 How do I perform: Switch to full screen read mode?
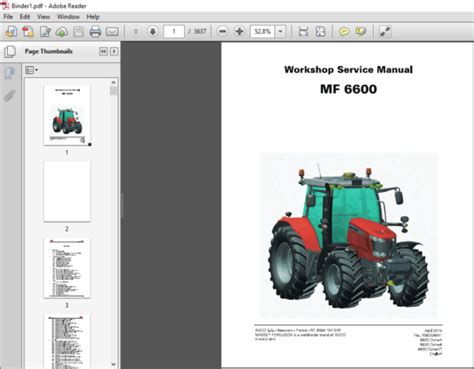coord(385,32)
